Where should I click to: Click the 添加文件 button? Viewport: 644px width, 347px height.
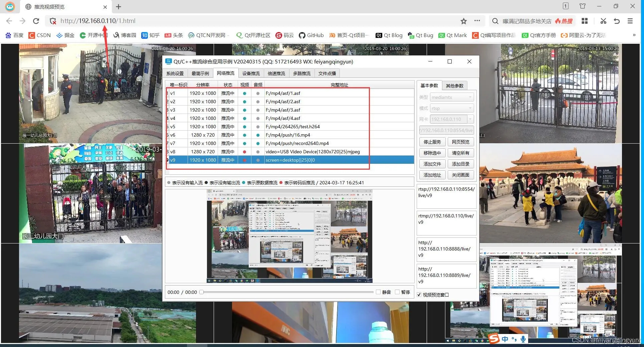coord(432,164)
